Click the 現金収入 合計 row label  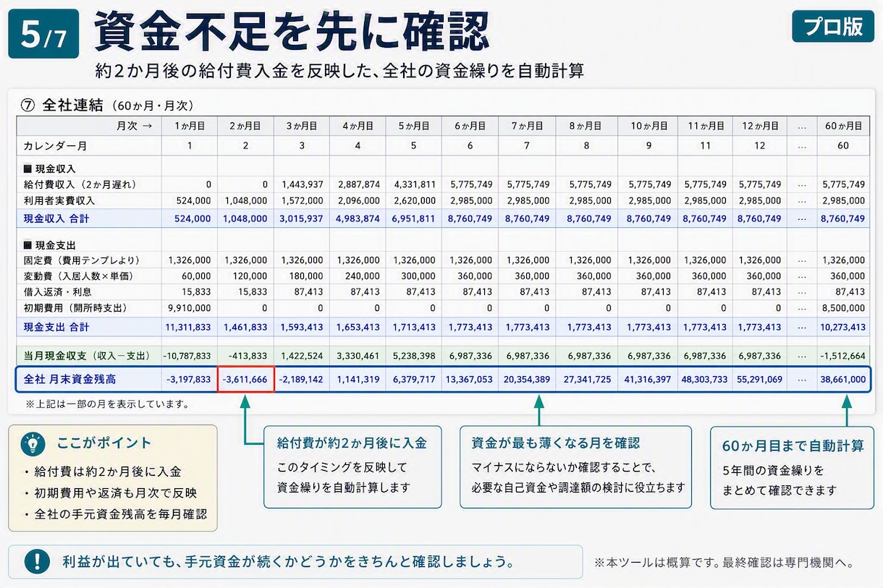pos(56,218)
